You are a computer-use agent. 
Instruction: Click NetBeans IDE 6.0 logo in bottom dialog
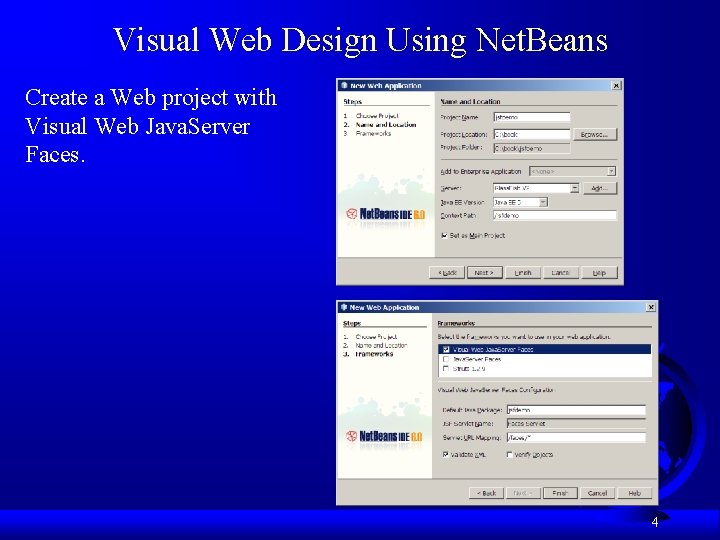[384, 436]
